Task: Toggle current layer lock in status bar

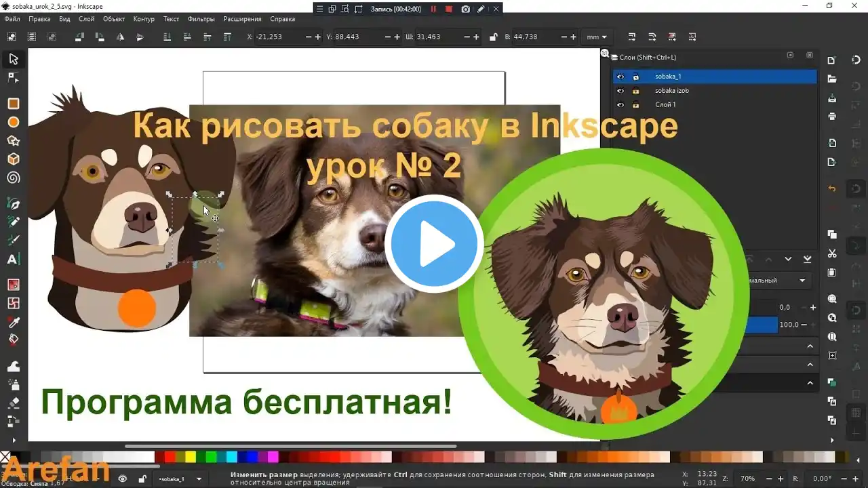Action: pyautogui.click(x=142, y=479)
